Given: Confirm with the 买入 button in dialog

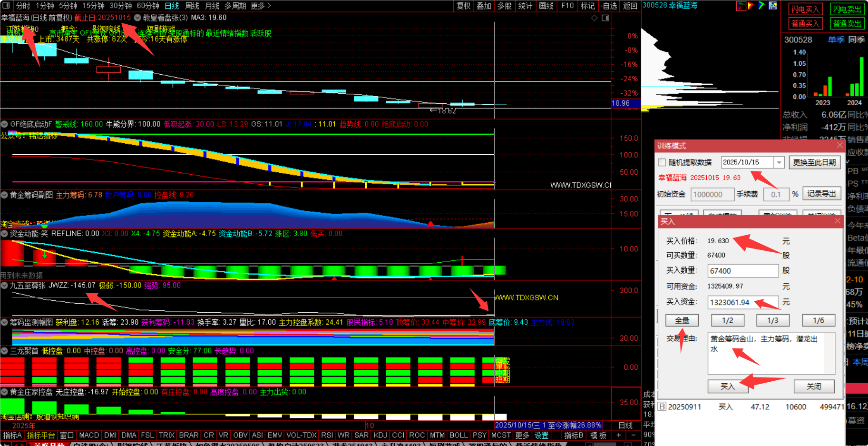Looking at the screenshot, I should 728,387.
